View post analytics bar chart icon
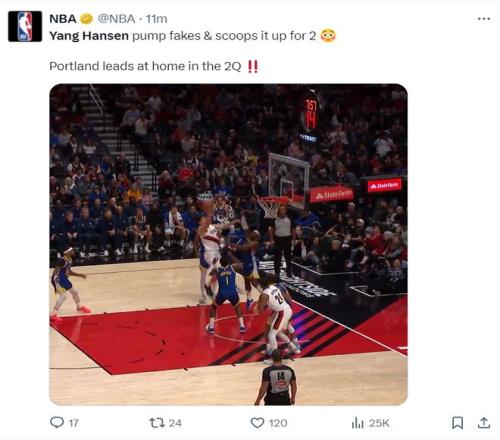The width and height of the screenshot is (500, 440). (358, 423)
